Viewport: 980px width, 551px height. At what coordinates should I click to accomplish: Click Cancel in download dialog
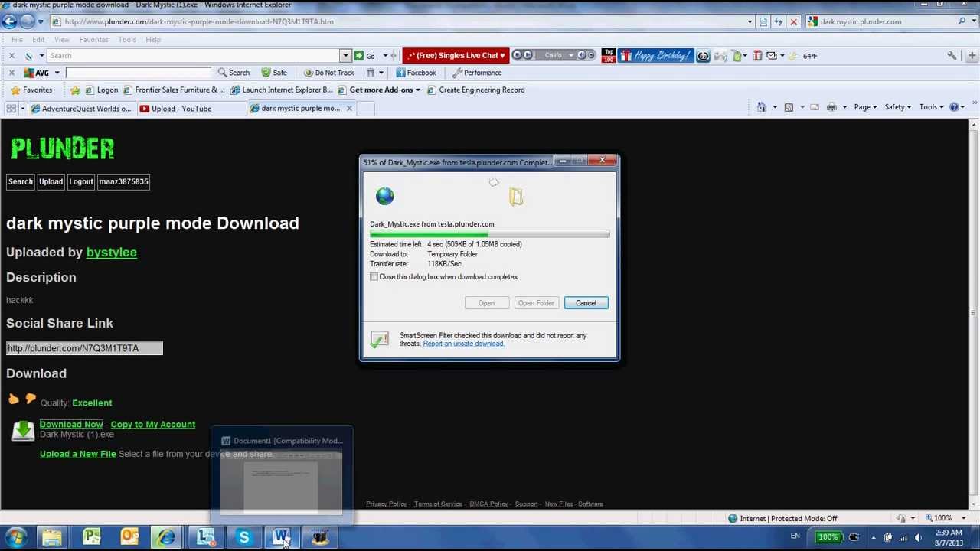point(586,303)
